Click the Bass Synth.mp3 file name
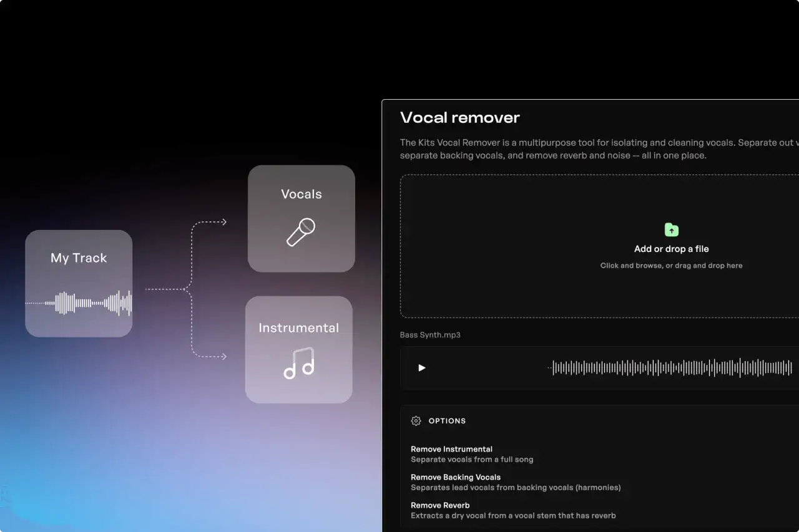 coord(430,335)
